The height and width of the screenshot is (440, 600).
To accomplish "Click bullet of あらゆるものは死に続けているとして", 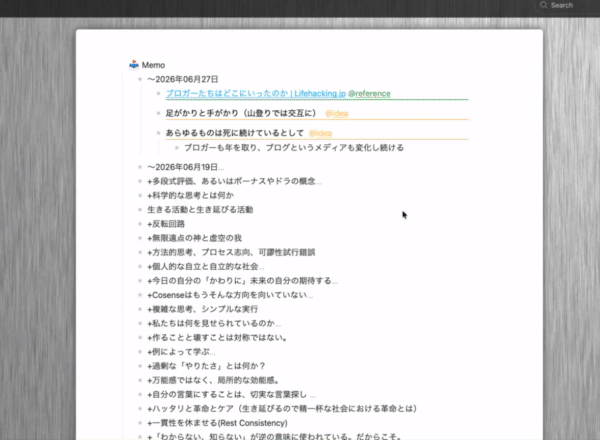I will click(158, 133).
